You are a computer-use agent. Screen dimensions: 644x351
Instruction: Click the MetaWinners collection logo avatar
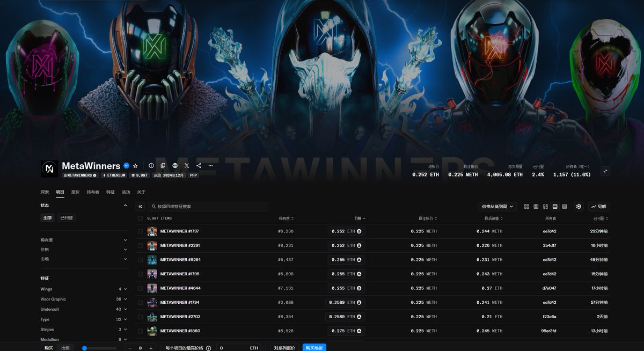[x=49, y=169]
